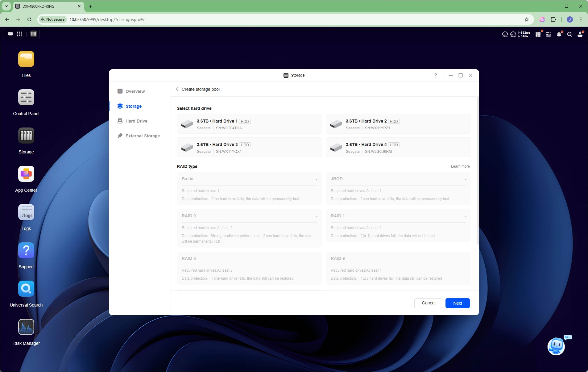Select Hard Drive 2 card
588x372 pixels.
[398, 124]
